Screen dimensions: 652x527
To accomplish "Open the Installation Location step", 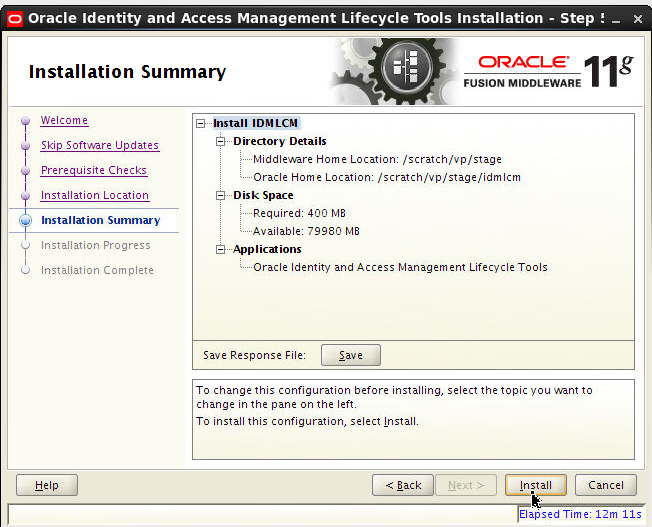I will pyautogui.click(x=95, y=195).
